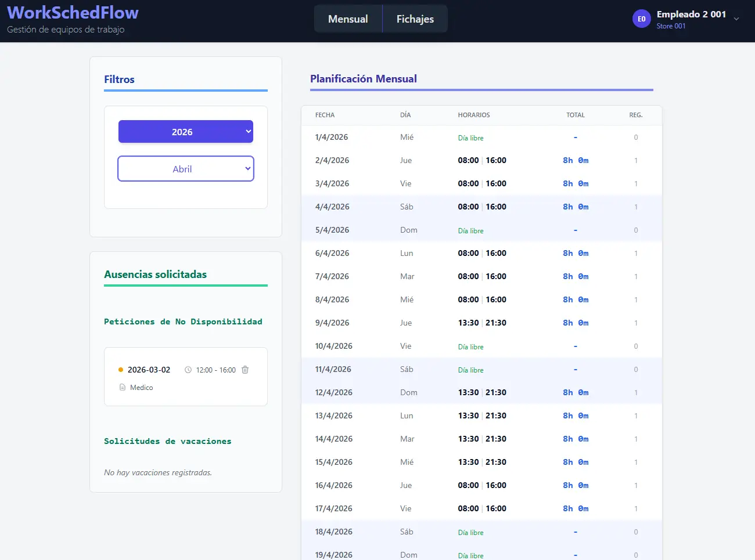Click the 2026-03-02 absence date
This screenshot has width=755, height=560.
click(149, 370)
